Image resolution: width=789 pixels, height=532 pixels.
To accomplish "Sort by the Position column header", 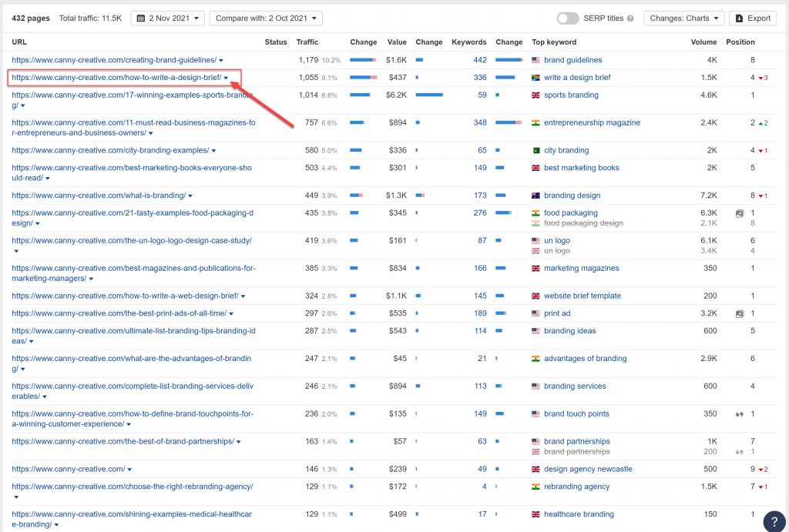I will click(x=740, y=42).
